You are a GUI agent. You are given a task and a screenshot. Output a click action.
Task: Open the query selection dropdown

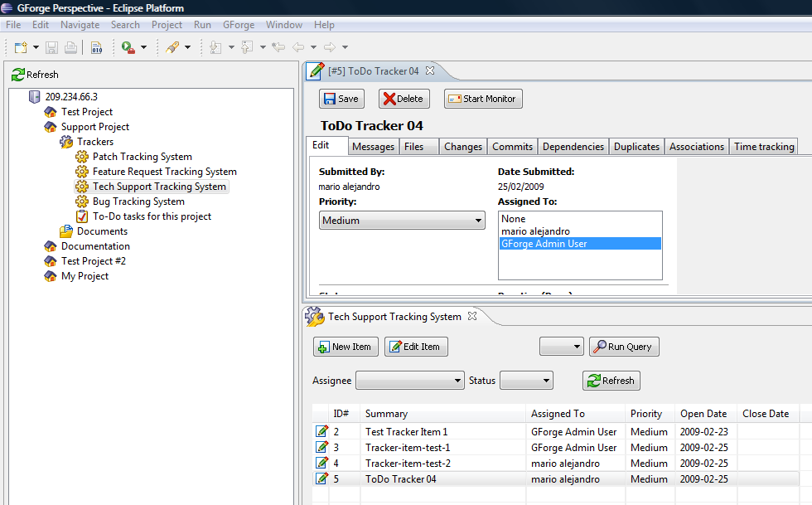click(562, 347)
